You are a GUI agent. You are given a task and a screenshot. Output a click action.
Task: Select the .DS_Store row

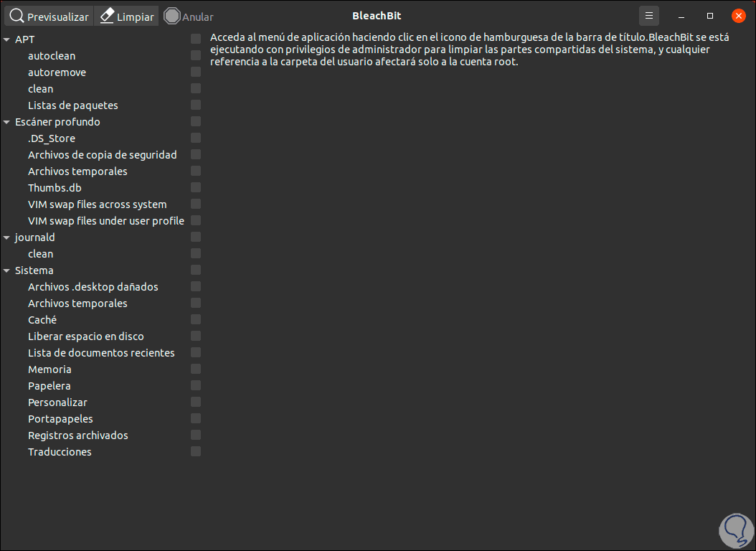[x=52, y=138]
